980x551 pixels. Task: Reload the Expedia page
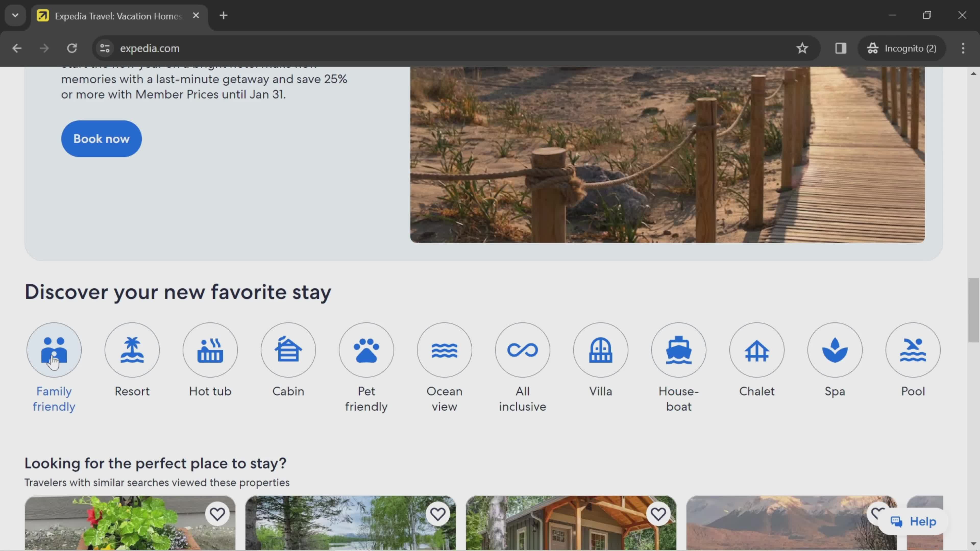(x=72, y=48)
